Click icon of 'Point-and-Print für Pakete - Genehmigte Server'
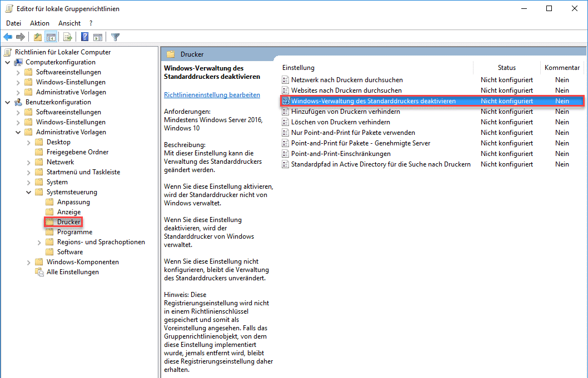This screenshot has height=378, width=588. tap(285, 143)
